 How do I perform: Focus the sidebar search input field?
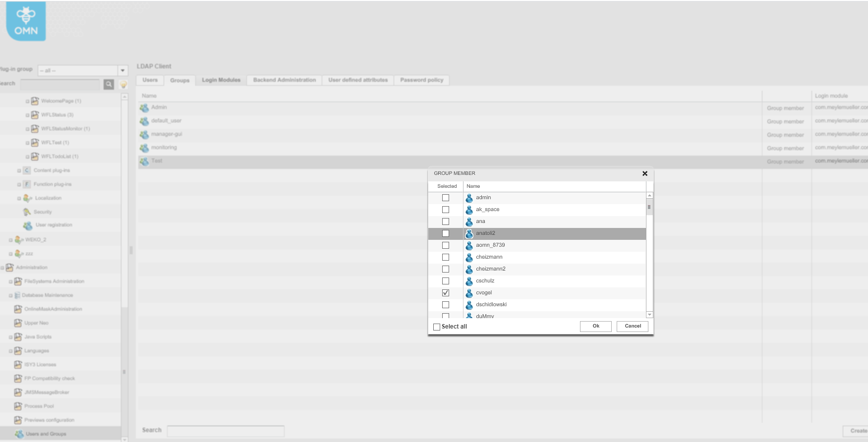(x=60, y=84)
